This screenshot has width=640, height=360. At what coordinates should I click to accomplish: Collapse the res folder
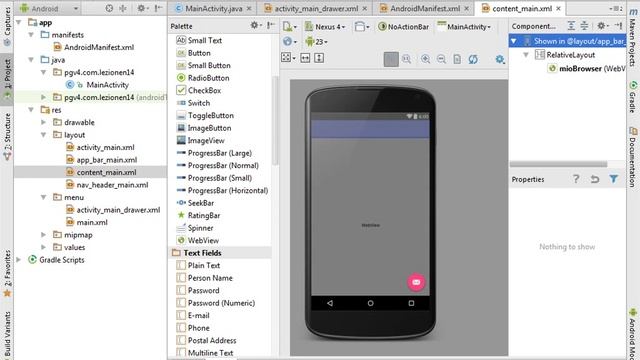31,110
